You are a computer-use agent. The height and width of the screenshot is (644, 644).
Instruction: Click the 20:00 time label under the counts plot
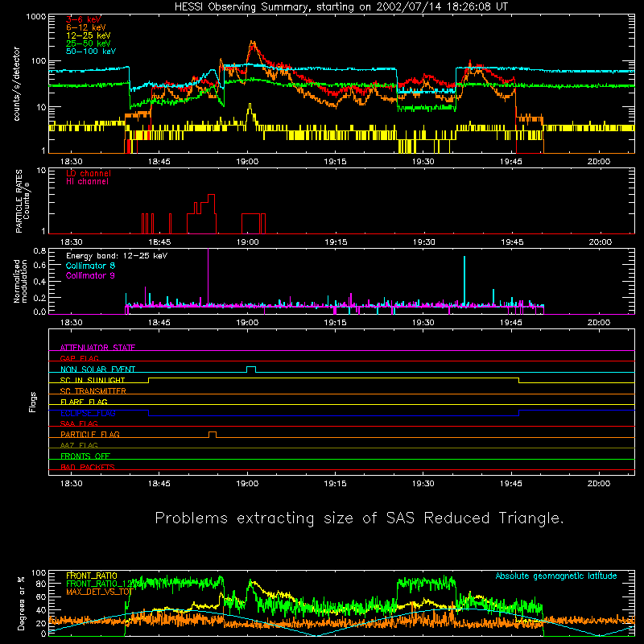599,162
